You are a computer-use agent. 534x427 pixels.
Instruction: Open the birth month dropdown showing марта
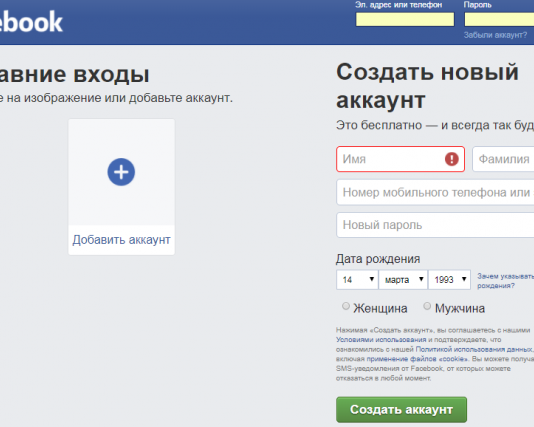click(403, 280)
